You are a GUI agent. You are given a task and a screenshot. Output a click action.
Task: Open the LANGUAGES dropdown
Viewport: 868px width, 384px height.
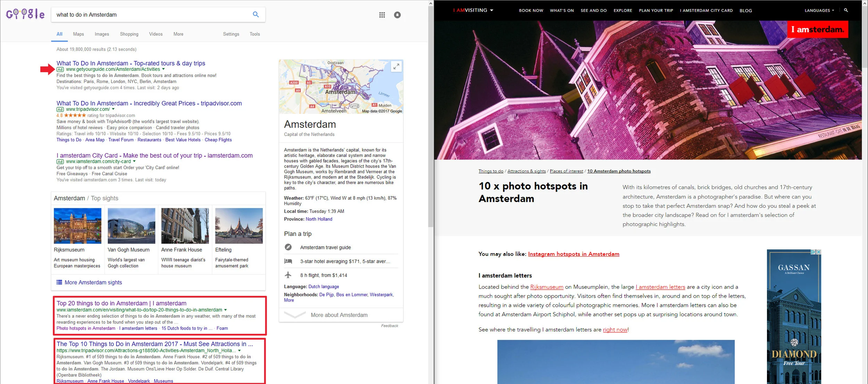click(819, 10)
